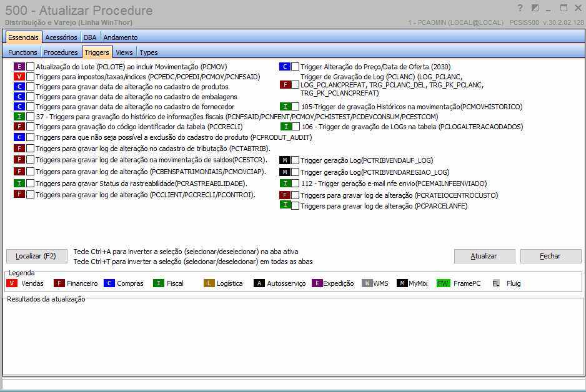
Task: Check triggers para impostos/taxas/índices
Action: click(30, 77)
